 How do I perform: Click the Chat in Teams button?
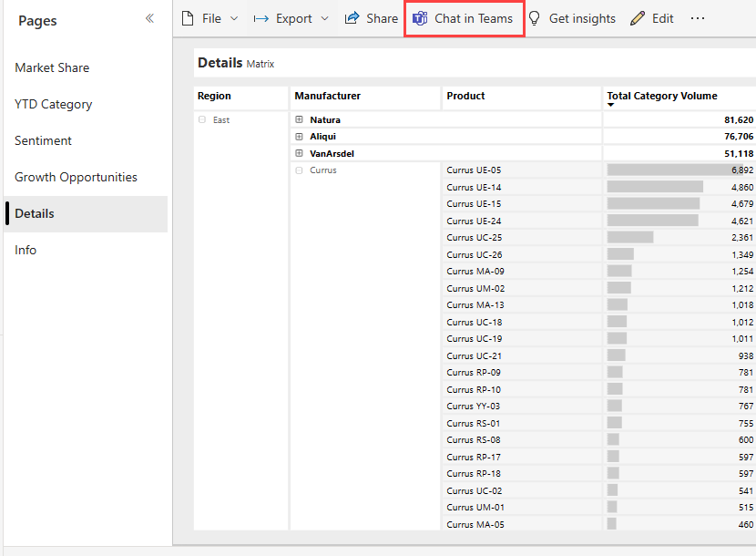[464, 19]
